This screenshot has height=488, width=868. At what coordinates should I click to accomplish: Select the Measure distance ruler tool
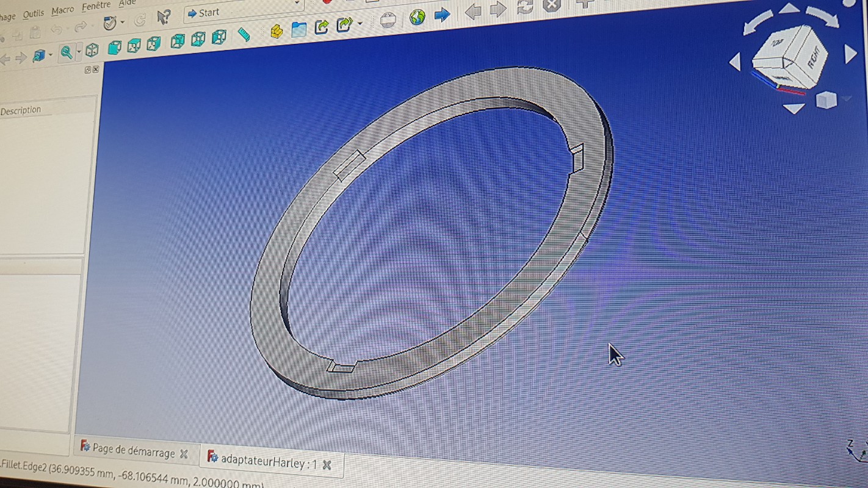[x=244, y=34]
